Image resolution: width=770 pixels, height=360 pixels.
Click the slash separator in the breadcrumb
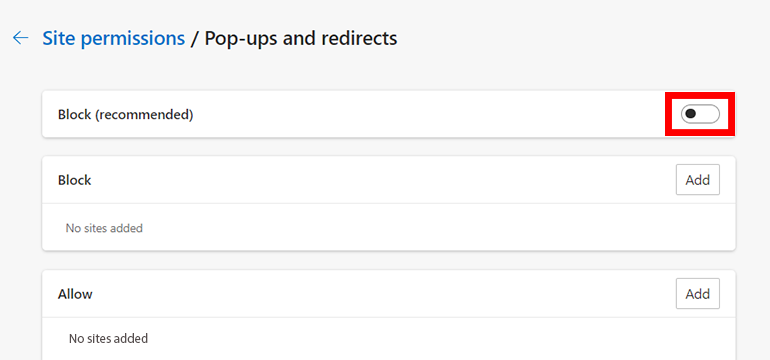194,38
